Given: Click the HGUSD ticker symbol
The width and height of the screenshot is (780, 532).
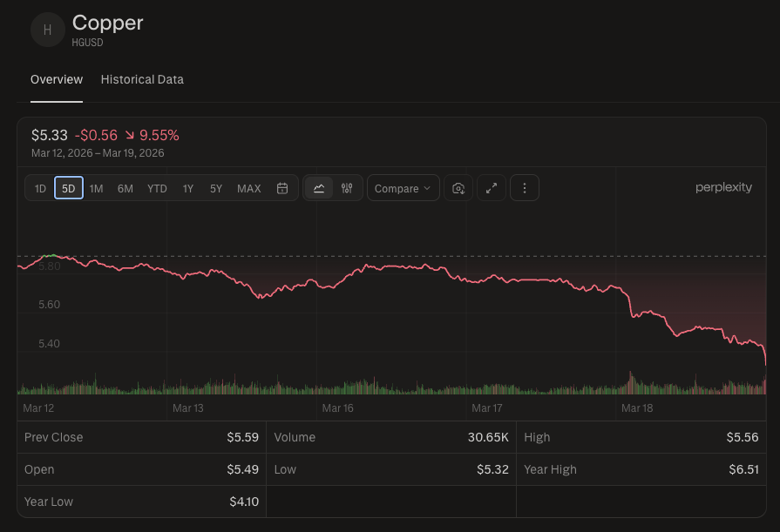Looking at the screenshot, I should click(x=87, y=43).
